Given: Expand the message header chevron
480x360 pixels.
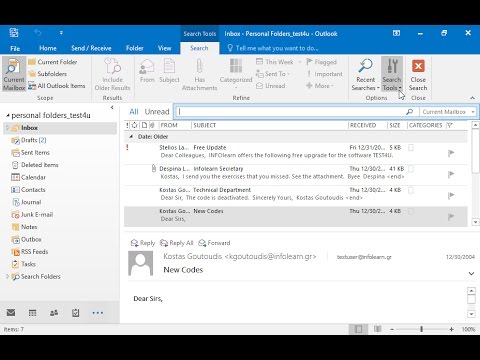Looking at the screenshot, I should coord(471,274).
